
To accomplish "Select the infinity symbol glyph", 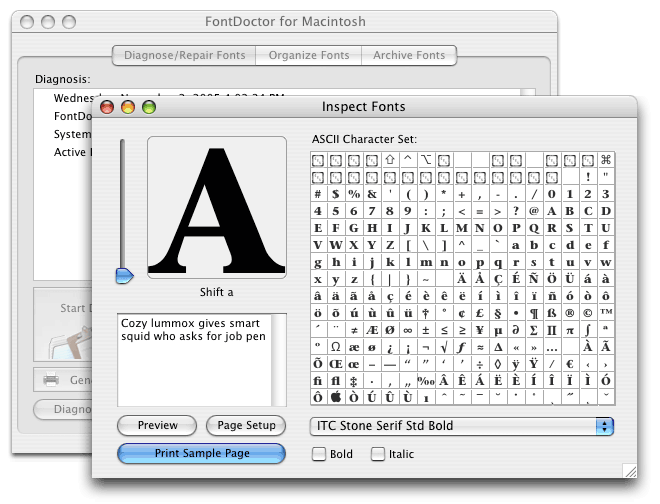I will tap(408, 330).
